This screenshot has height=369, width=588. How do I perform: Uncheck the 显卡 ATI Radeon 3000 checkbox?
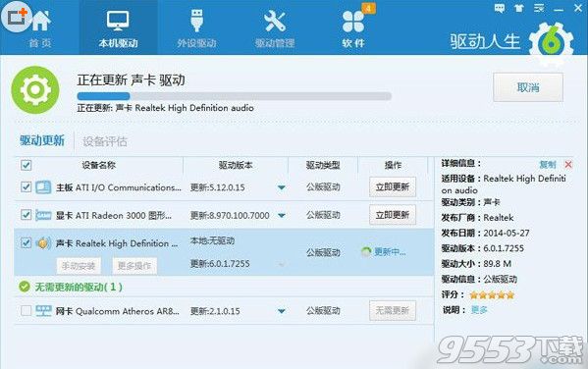click(x=26, y=215)
